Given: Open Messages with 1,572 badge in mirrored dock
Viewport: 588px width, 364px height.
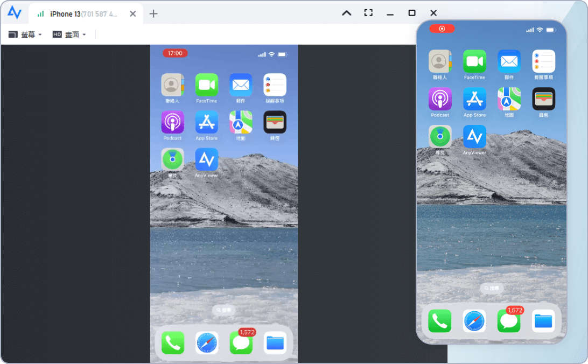Looking at the screenshot, I should pyautogui.click(x=241, y=342).
